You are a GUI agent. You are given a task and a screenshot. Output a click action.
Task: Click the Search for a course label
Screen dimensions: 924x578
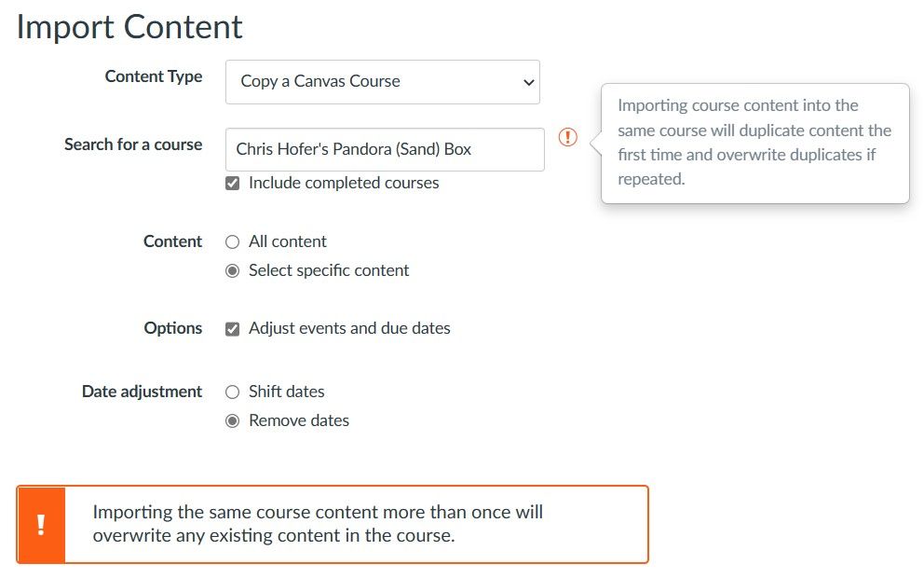[133, 144]
